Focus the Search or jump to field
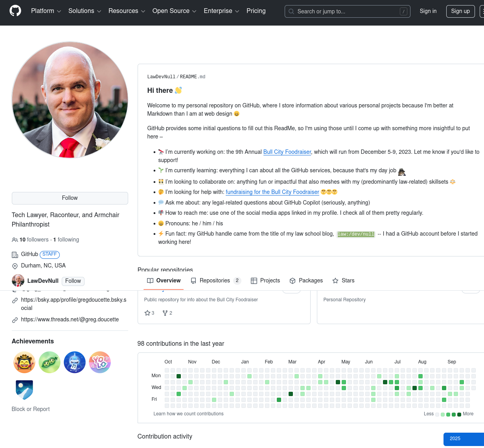 (x=347, y=11)
